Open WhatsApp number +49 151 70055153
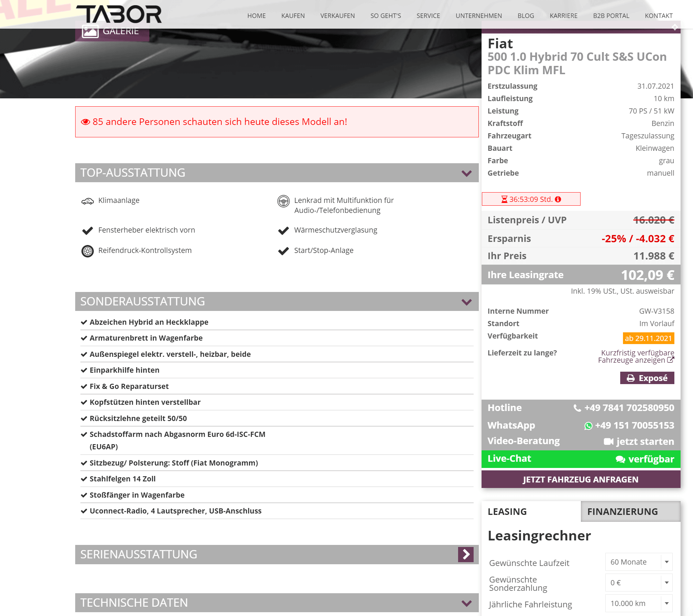This screenshot has width=693, height=616. 629,426
